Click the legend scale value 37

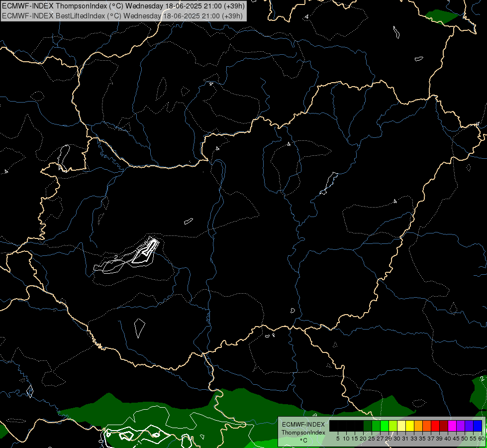(x=430, y=439)
